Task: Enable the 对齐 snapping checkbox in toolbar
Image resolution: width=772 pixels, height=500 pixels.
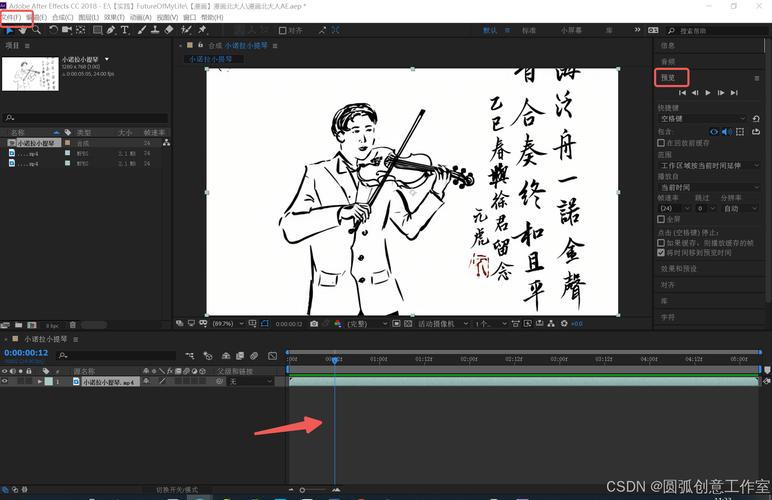Action: pyautogui.click(x=282, y=31)
